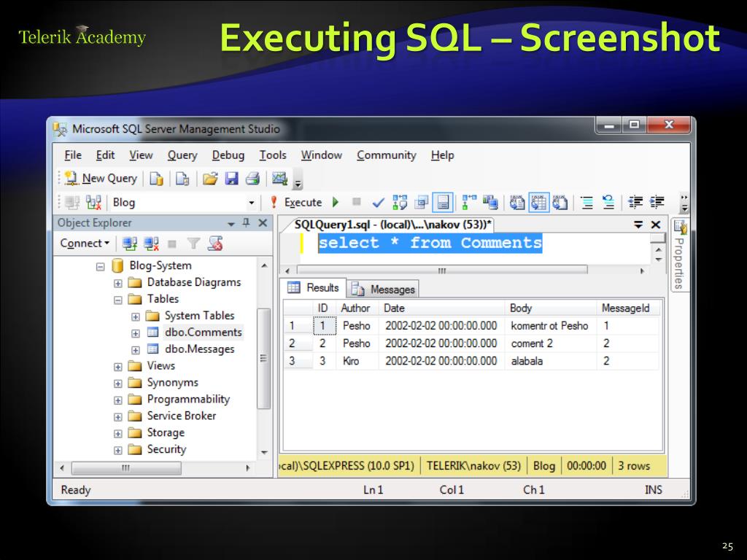Click the Object Explorer Disconnect icon
Image resolution: width=747 pixels, height=560 pixels.
tap(151, 244)
